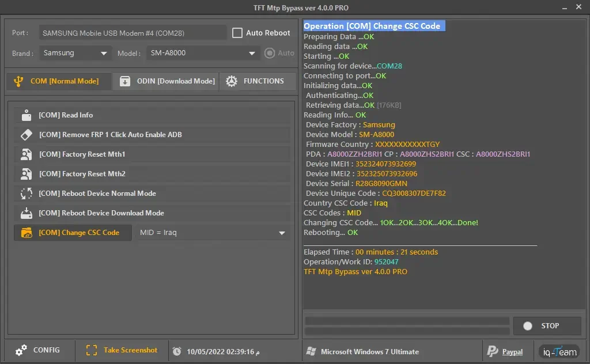The width and height of the screenshot is (590, 364).
Task: Open the FUNCTIONS tab
Action: coord(258,81)
